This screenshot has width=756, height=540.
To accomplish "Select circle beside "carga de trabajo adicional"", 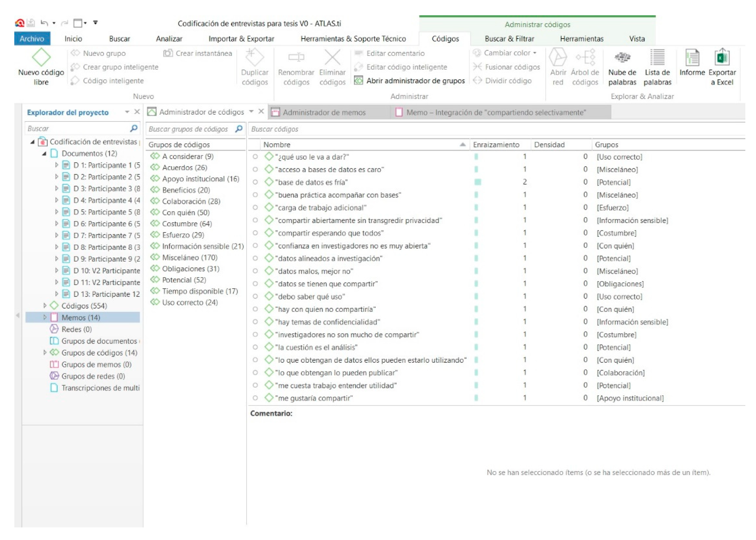I will coord(255,208).
